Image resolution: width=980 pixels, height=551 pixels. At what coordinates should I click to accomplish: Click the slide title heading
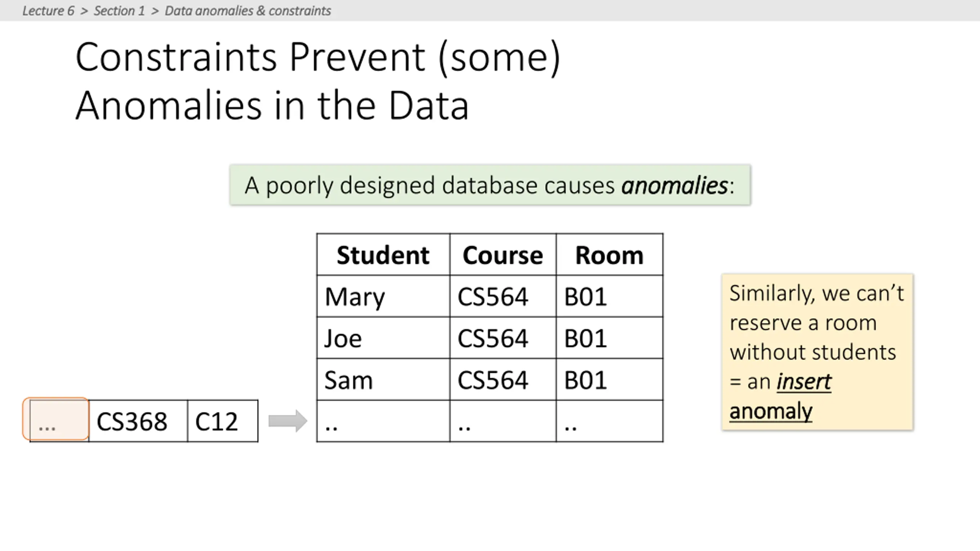[318, 81]
